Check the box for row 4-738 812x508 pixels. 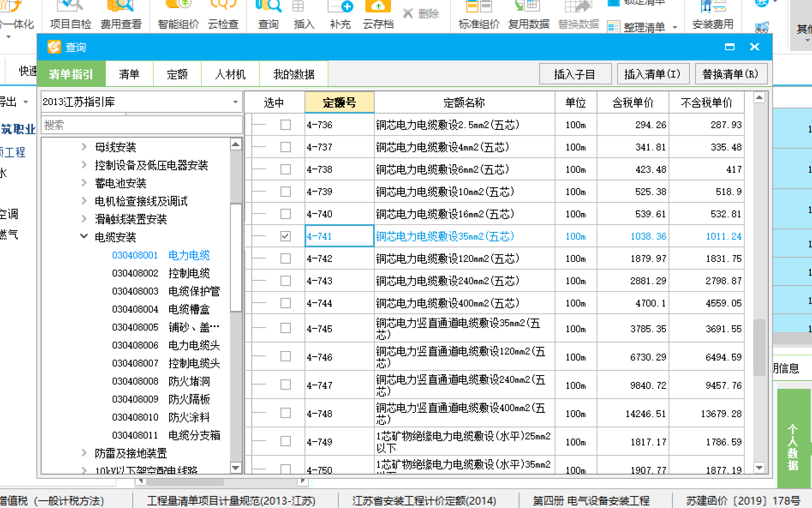(x=285, y=169)
